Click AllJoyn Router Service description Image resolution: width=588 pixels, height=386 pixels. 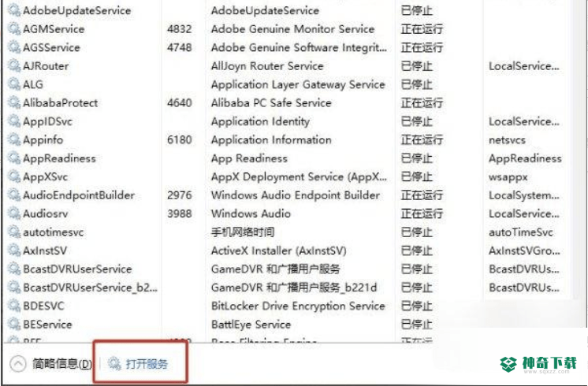pyautogui.click(x=267, y=66)
